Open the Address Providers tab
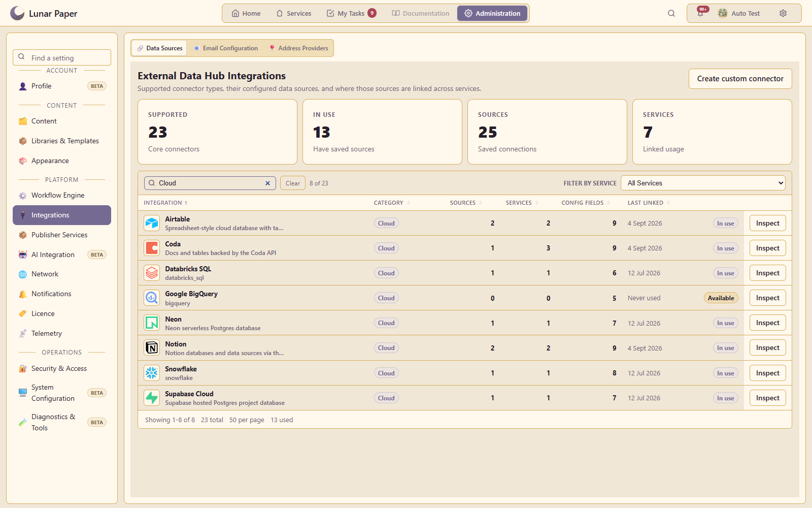The width and height of the screenshot is (812, 508). point(299,48)
